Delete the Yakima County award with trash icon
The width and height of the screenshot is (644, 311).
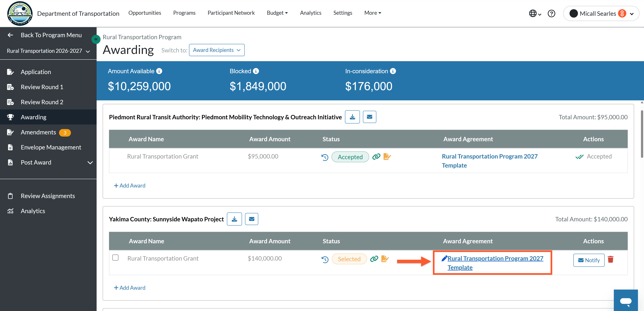tap(610, 259)
